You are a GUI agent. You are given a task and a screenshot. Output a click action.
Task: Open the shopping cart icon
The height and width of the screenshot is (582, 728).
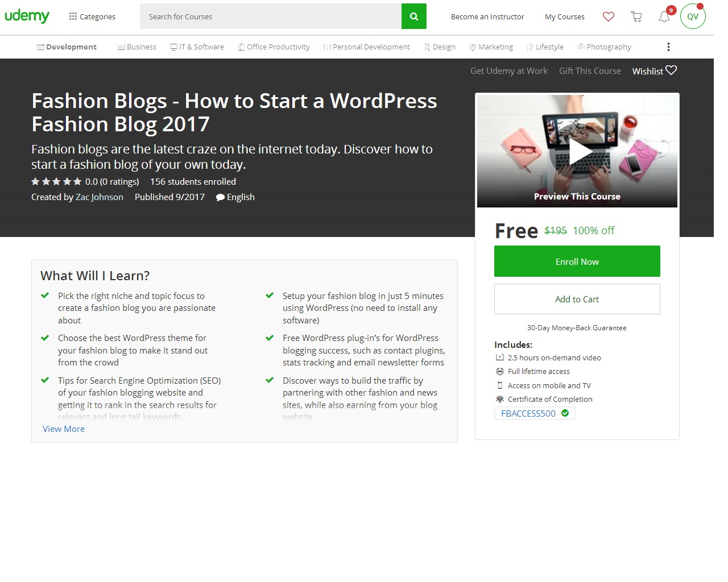coord(636,16)
